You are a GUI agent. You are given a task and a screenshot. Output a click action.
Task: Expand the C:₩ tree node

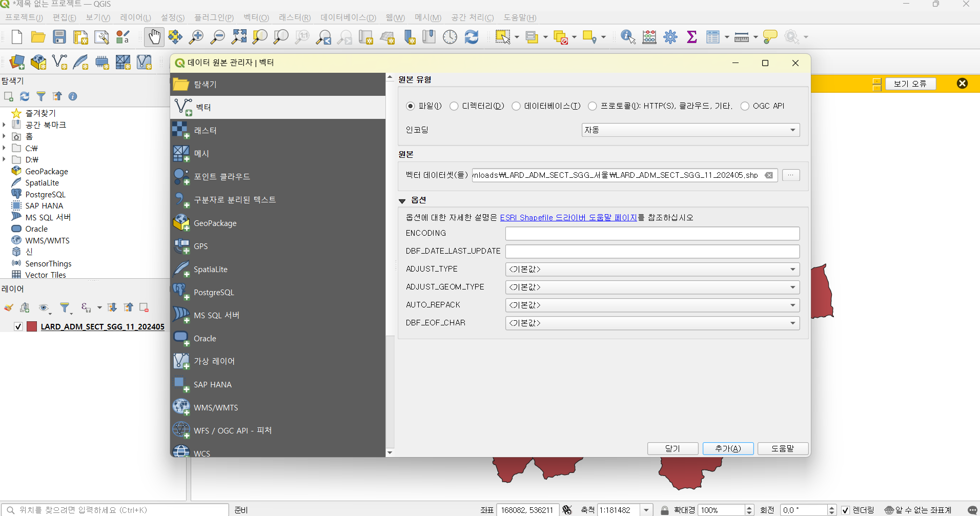coord(4,148)
